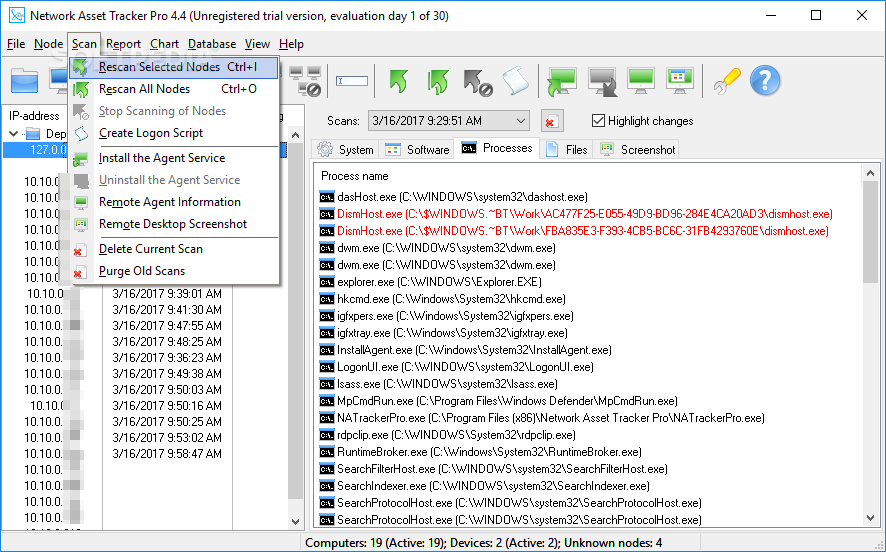
Task: Close the open Scan menu via its title
Action: pyautogui.click(x=84, y=44)
